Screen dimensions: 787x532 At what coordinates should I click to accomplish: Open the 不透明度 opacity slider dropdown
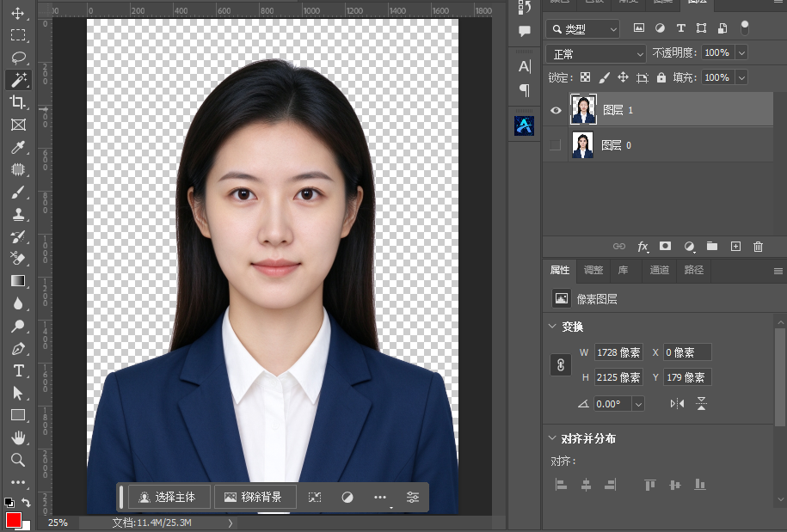click(x=741, y=52)
